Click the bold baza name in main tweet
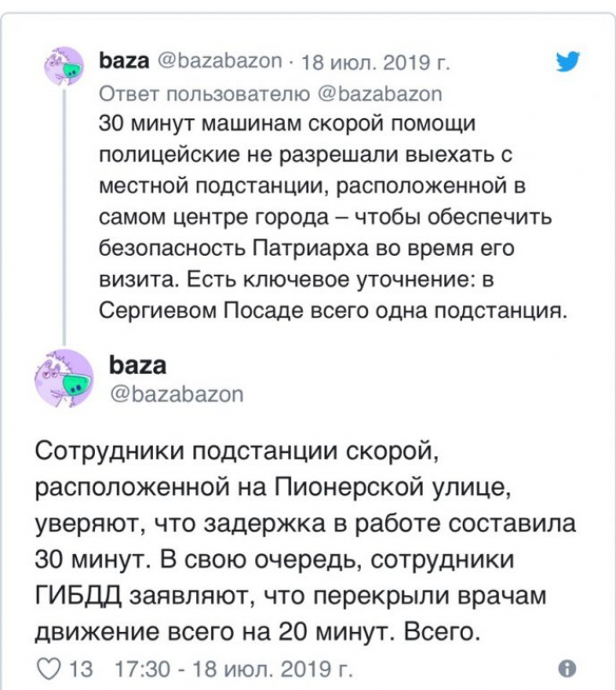 [139, 366]
